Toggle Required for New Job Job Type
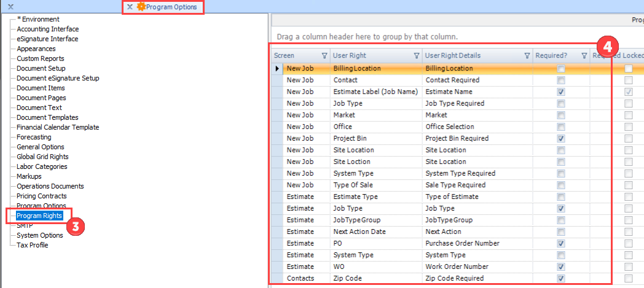 point(560,103)
